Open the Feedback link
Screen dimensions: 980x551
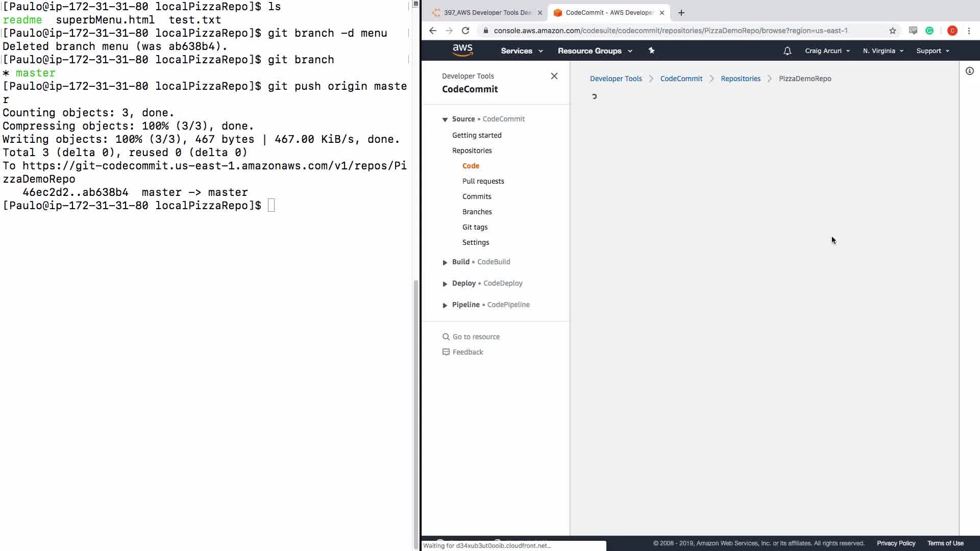pyautogui.click(x=467, y=352)
